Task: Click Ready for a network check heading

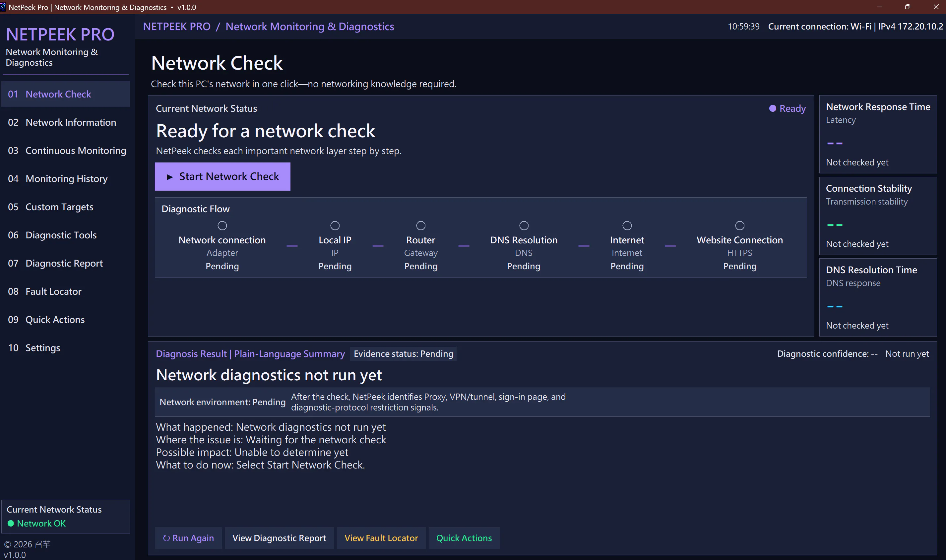Action: (265, 131)
